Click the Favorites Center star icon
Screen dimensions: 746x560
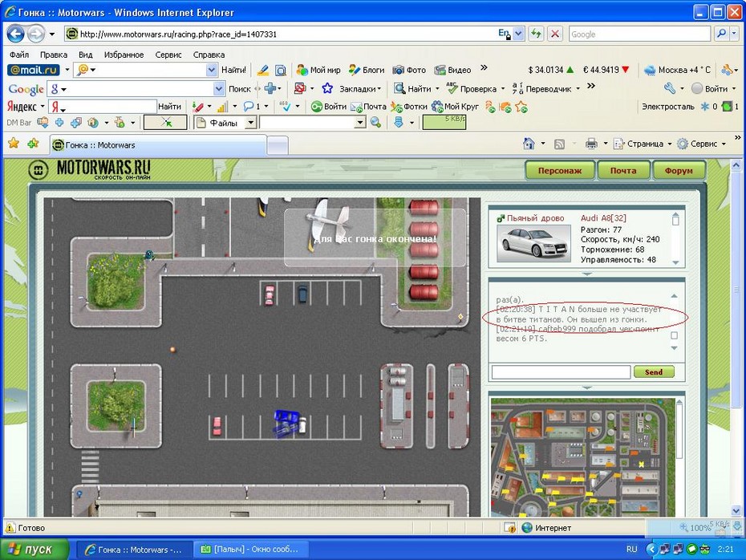pyautogui.click(x=14, y=143)
